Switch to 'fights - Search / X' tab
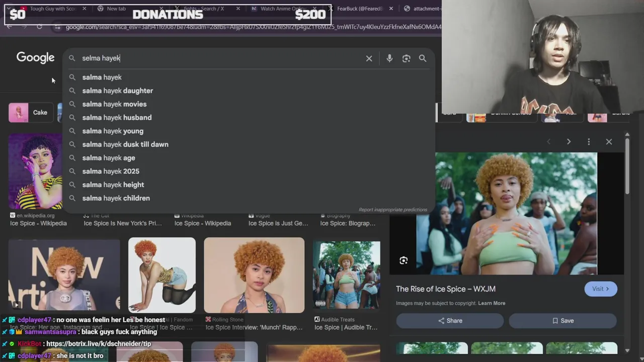The image size is (644, 362). [204, 9]
